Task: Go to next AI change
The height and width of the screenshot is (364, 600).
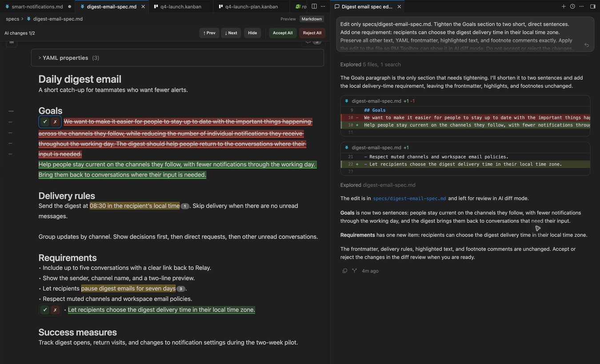Action: pyautogui.click(x=231, y=33)
